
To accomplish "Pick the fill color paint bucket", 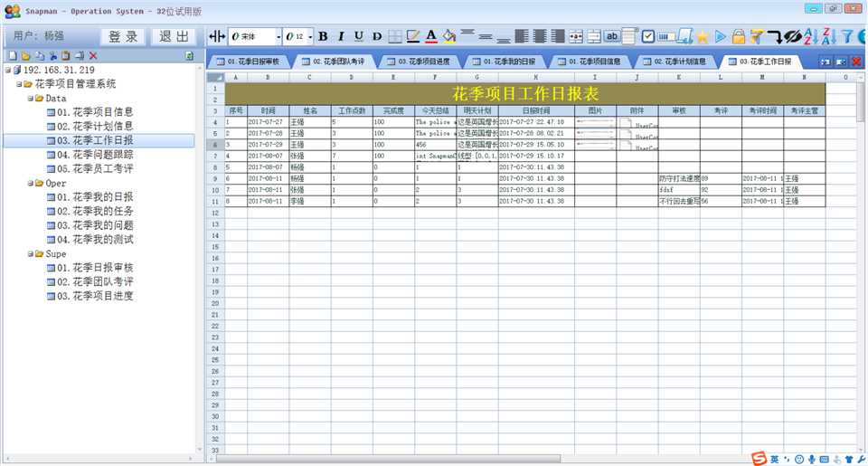I will [449, 36].
